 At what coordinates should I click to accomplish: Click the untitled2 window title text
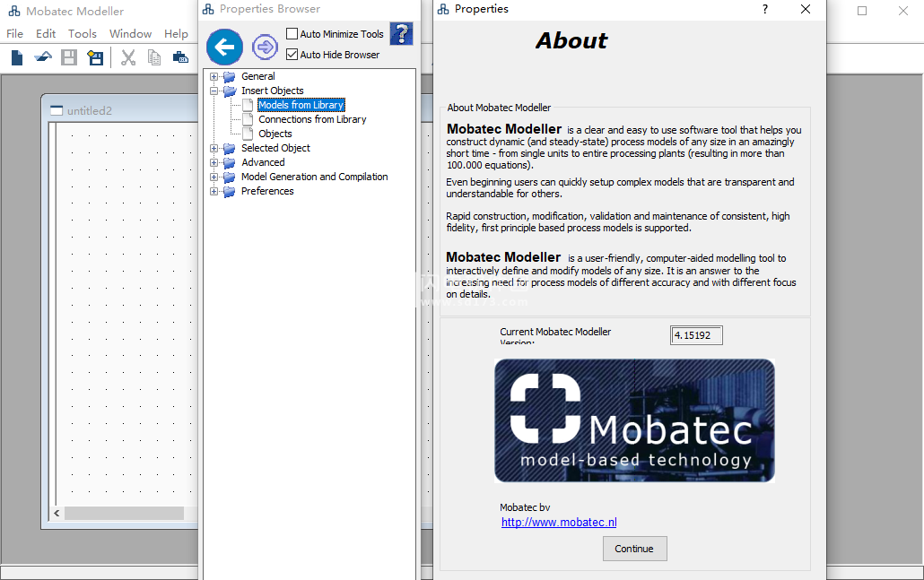tap(90, 110)
